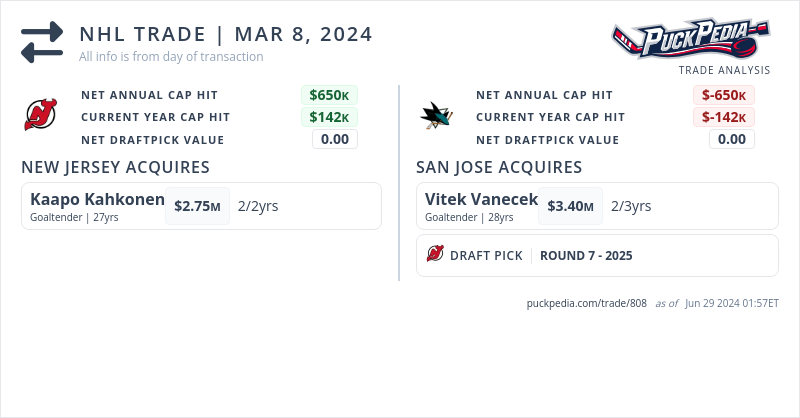Select the Round 7 - 2025 draft pick
The height and width of the screenshot is (418, 800).
(x=586, y=255)
